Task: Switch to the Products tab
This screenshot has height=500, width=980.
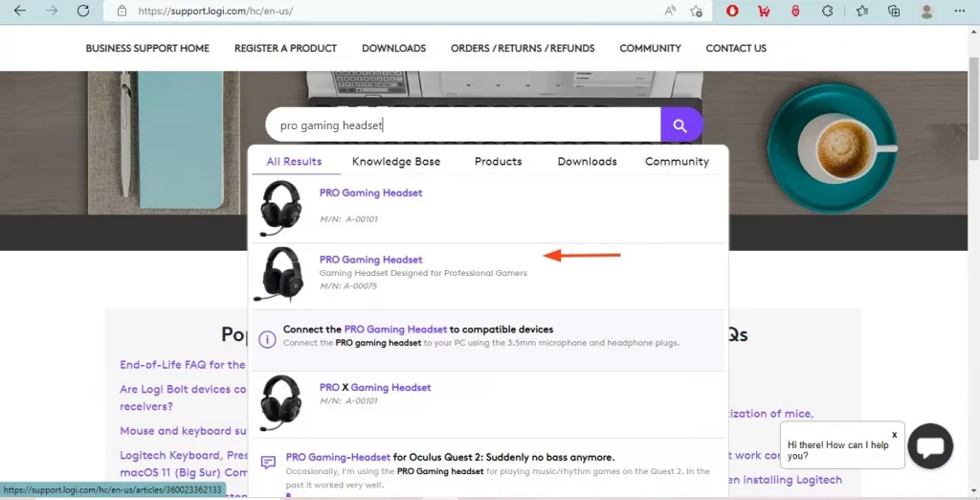Action: [498, 162]
